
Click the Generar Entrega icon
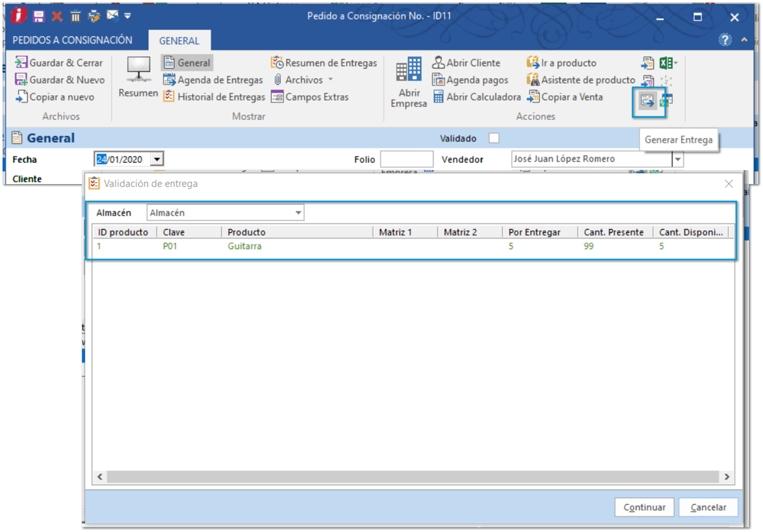tap(647, 101)
